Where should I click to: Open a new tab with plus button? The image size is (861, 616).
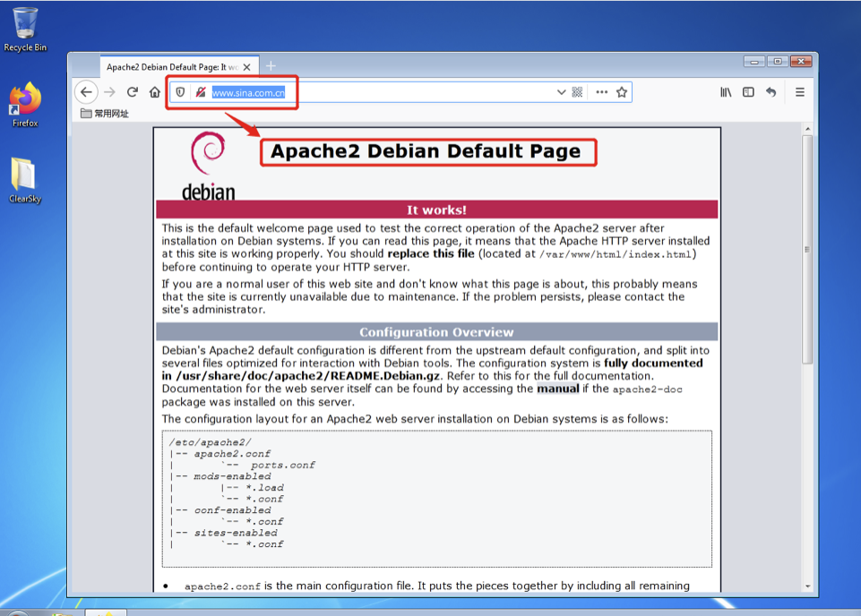pyautogui.click(x=271, y=66)
